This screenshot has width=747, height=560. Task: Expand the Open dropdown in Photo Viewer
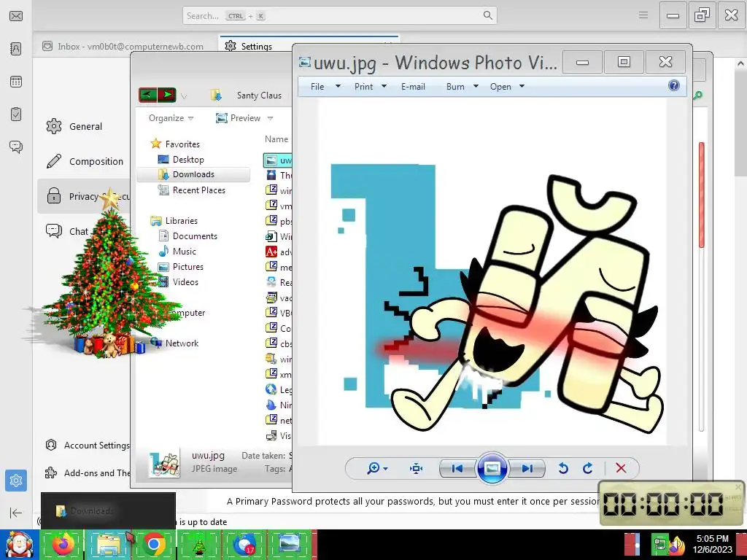(x=522, y=87)
